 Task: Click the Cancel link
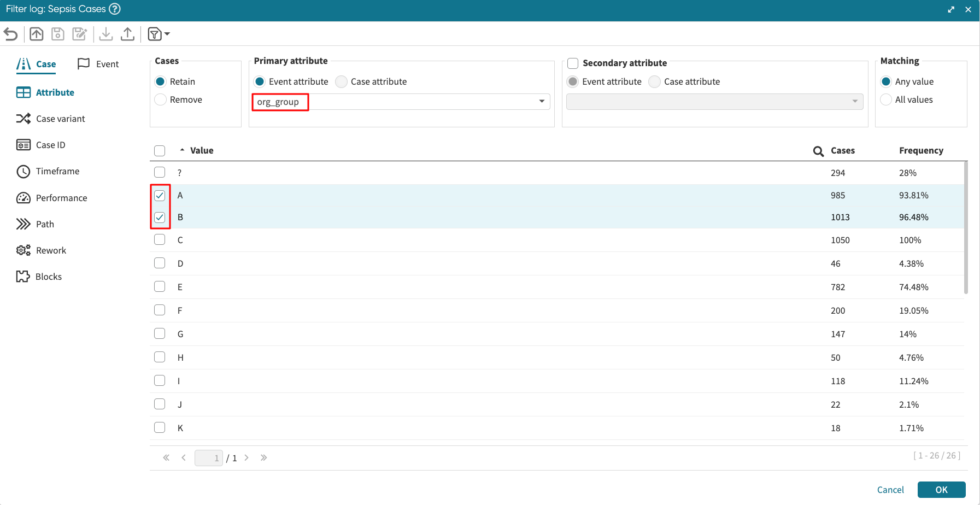coord(890,490)
